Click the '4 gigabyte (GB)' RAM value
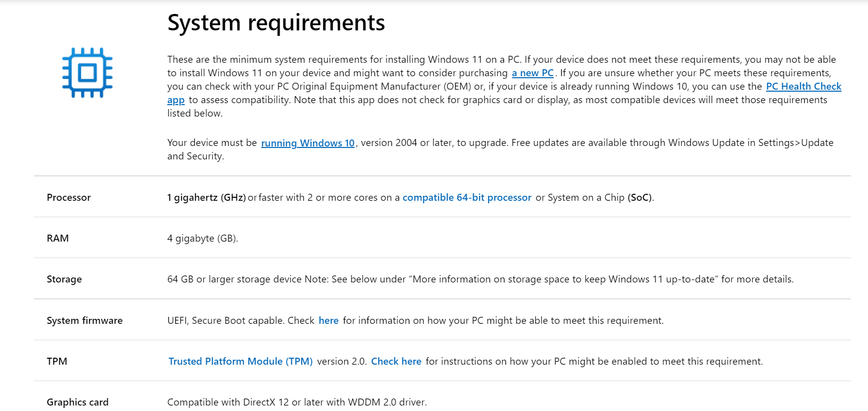 [x=203, y=238]
